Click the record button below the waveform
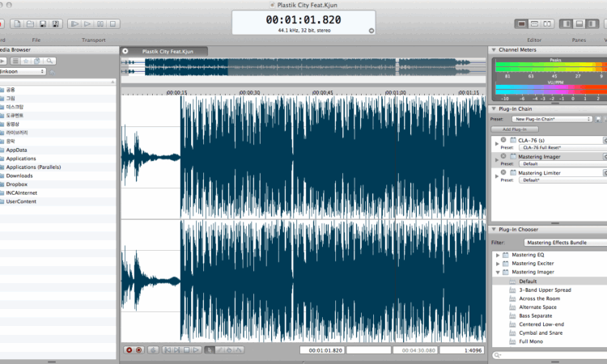 click(129, 350)
